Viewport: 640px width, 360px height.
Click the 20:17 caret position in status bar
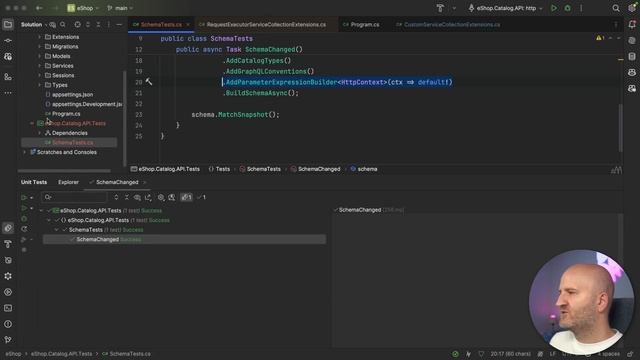point(510,354)
